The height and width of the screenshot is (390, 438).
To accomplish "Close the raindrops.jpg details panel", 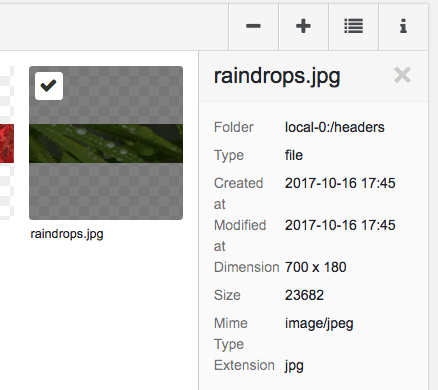I will pos(402,75).
